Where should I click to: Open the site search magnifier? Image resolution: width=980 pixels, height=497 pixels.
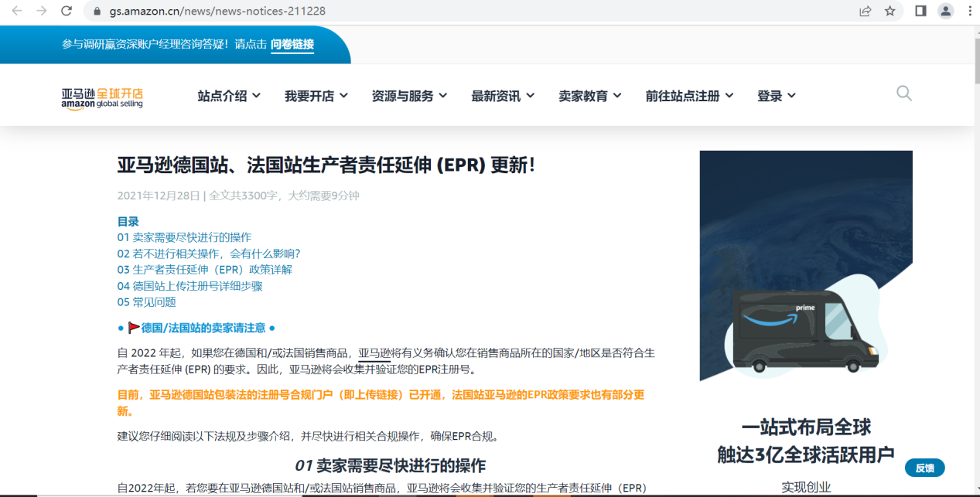(x=903, y=93)
